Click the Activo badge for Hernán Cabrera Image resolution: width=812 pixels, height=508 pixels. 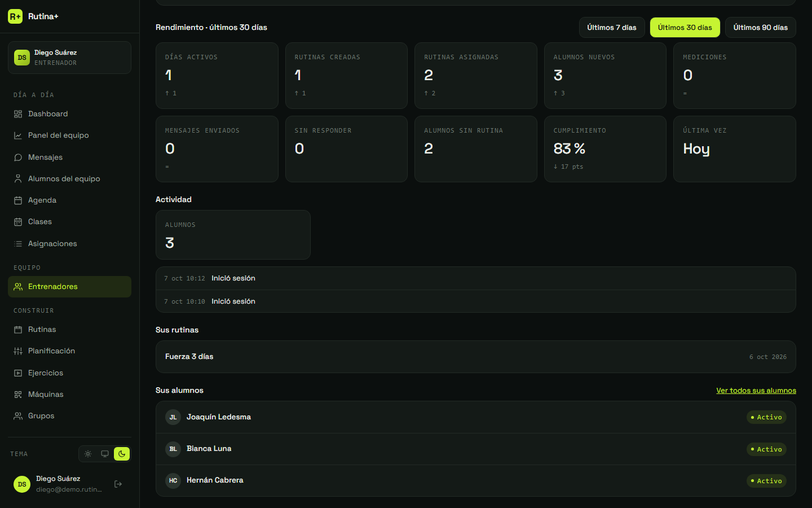click(x=766, y=481)
